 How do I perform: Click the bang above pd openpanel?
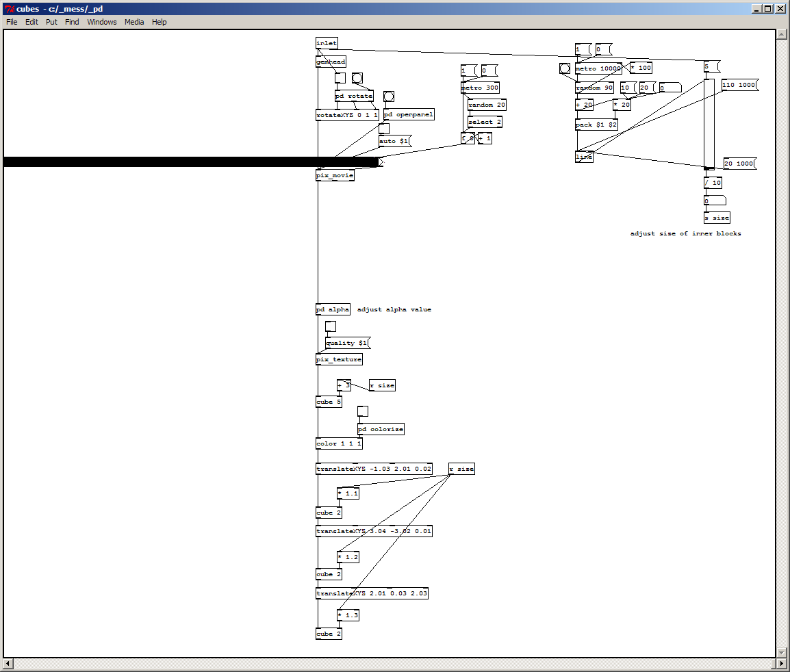(x=388, y=96)
